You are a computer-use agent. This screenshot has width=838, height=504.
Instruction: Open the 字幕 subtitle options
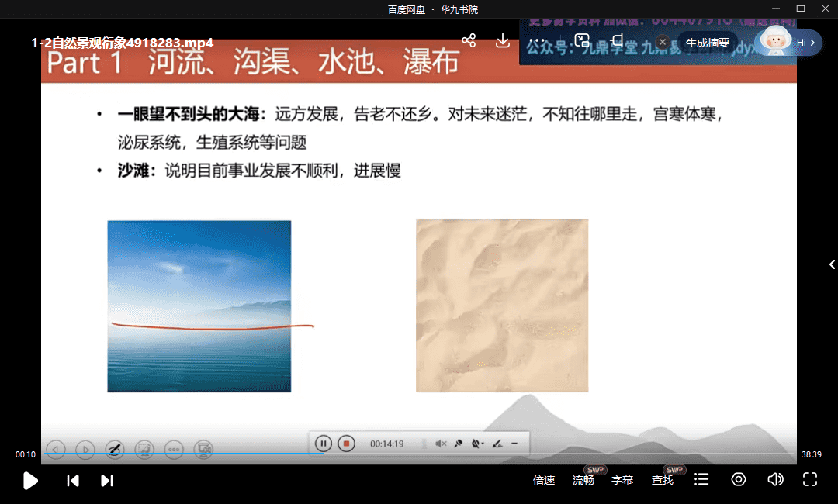pyautogui.click(x=622, y=481)
